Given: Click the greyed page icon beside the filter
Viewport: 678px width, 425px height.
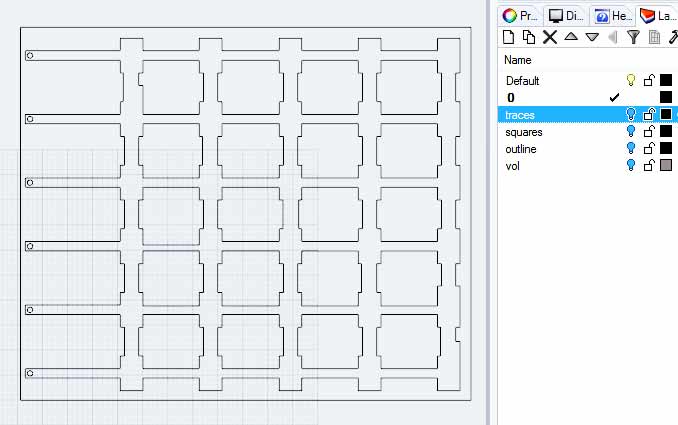Looking at the screenshot, I should pos(654,37).
